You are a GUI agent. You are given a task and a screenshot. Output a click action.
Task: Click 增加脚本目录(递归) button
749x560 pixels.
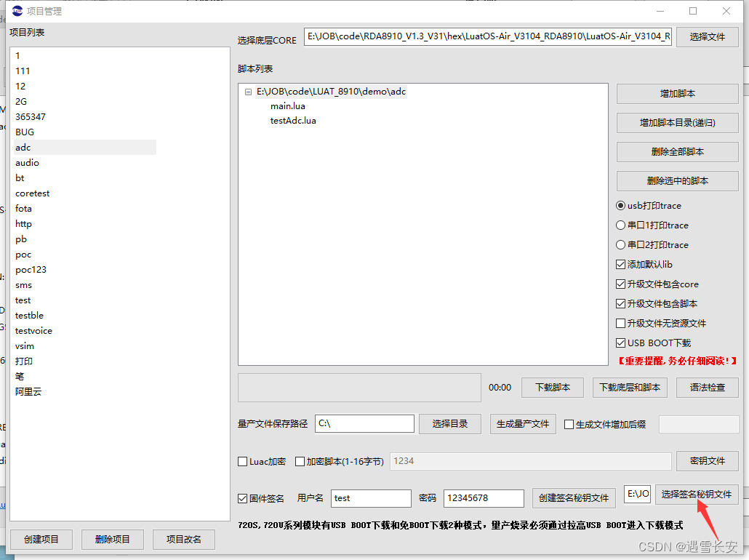[x=677, y=123]
